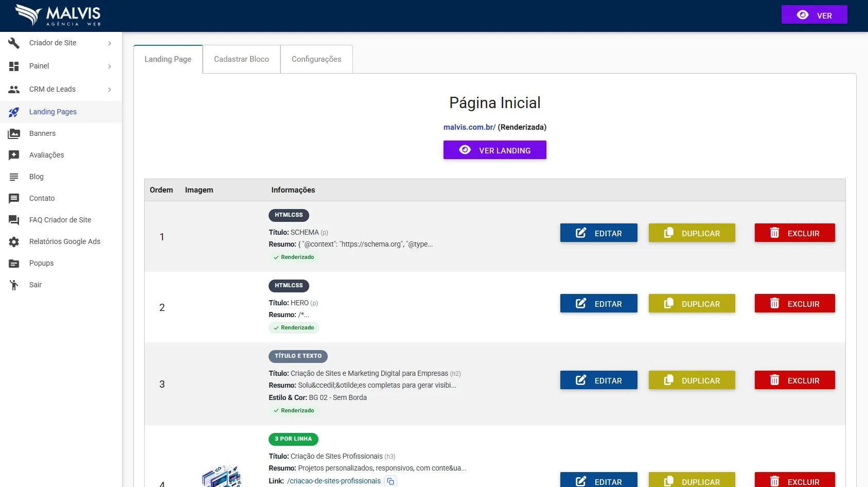This screenshot has width=868, height=487.
Task: Click the copy icon next to criacao-de-sites-profissionais link
Action: (391, 481)
